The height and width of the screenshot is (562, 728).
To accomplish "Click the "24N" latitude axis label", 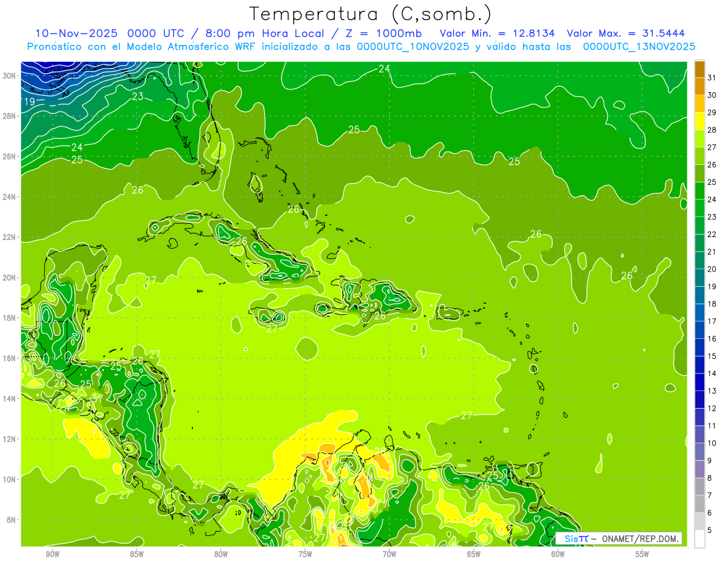I will tap(10, 197).
